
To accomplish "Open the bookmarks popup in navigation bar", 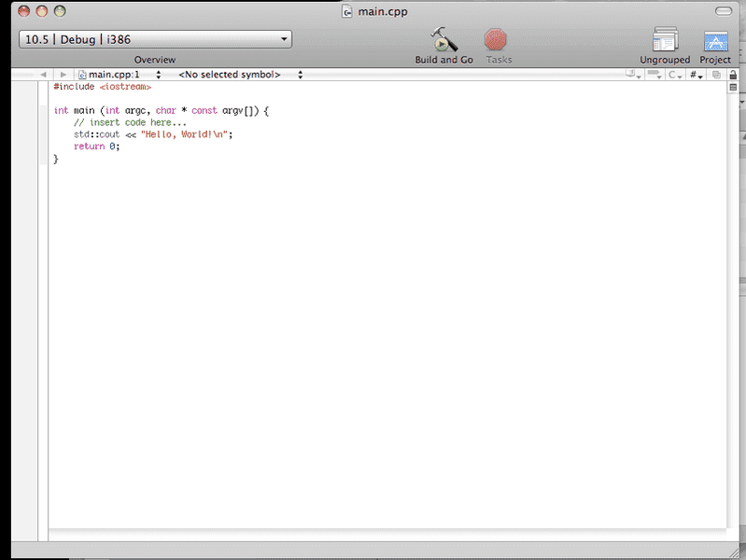I will coord(633,75).
